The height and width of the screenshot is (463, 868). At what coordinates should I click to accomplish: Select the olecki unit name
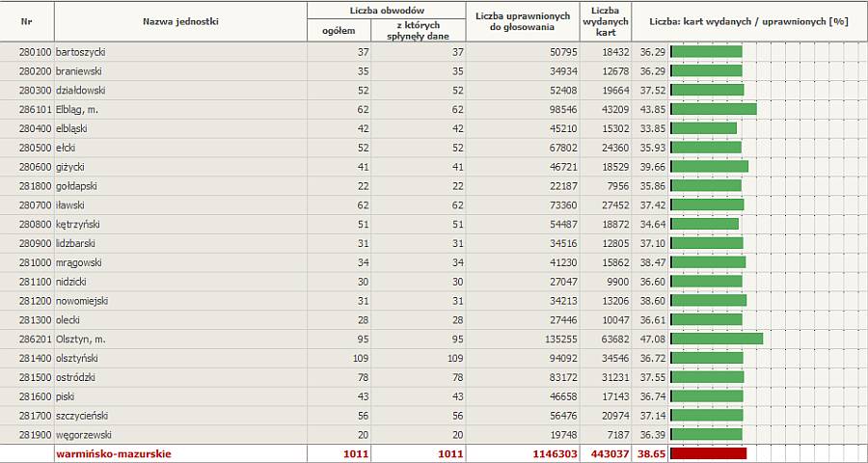(x=69, y=319)
